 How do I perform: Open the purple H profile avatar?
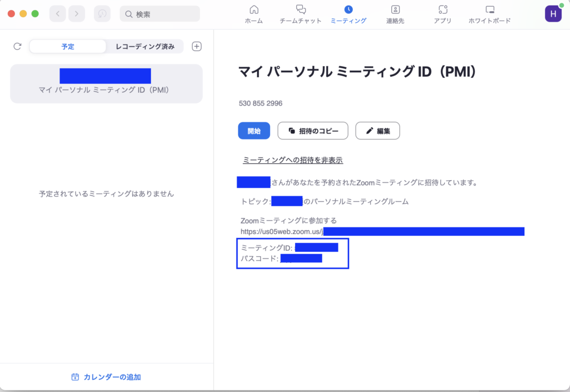[553, 14]
